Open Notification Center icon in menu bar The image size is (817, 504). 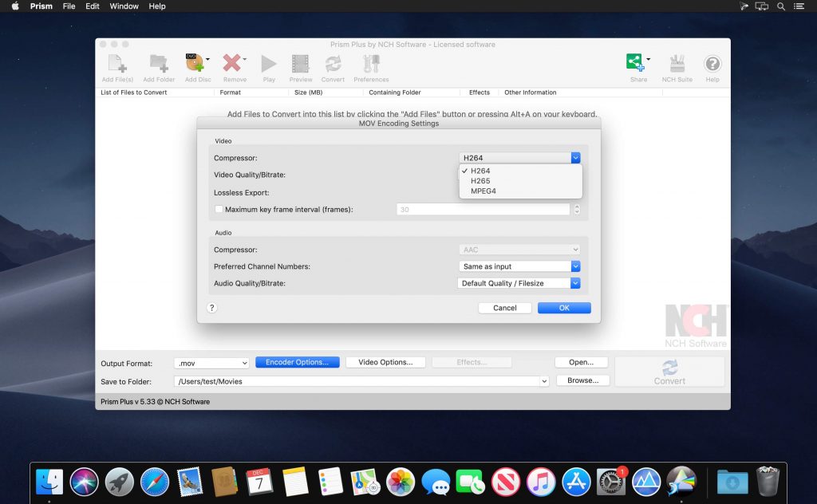click(799, 6)
